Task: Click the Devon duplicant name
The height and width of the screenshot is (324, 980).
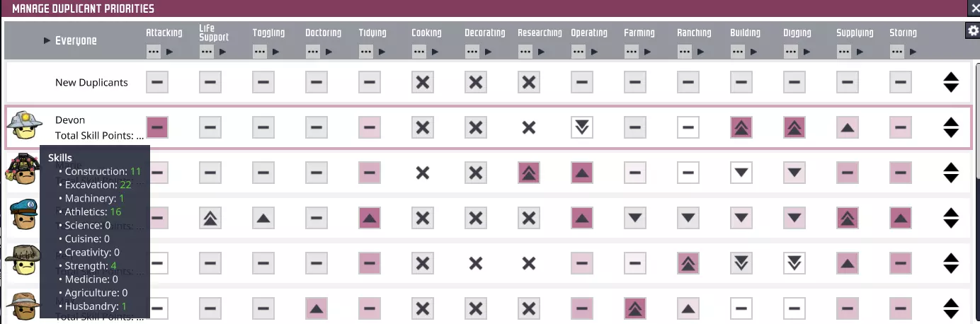Action: click(70, 120)
